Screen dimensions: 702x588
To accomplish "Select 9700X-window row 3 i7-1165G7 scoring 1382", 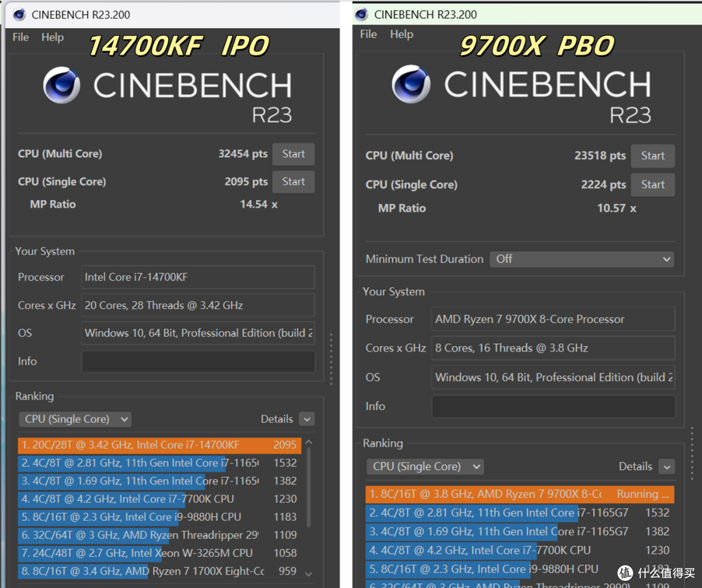I will pyautogui.click(x=520, y=531).
